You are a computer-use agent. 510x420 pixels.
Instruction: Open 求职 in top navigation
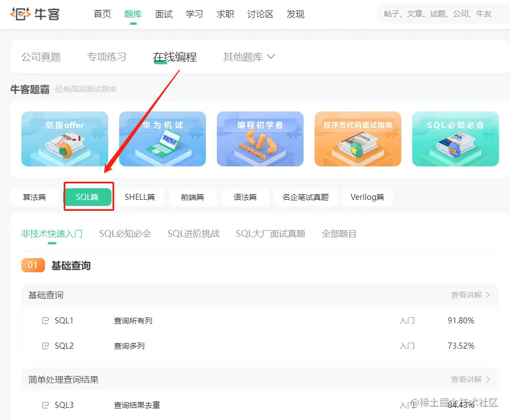pos(225,14)
